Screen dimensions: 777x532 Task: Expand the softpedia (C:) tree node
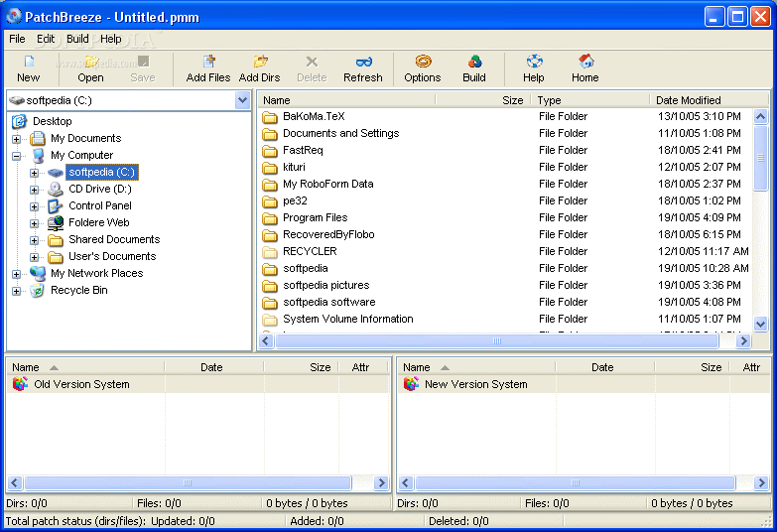(x=34, y=173)
